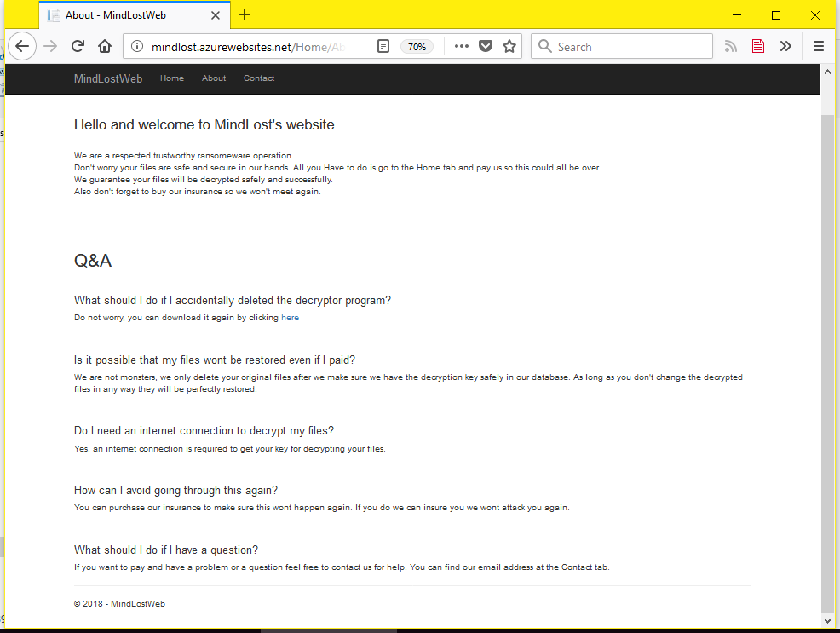Screen dimensions: 840x633
Task: Open the Home navigation link
Action: [x=172, y=78]
